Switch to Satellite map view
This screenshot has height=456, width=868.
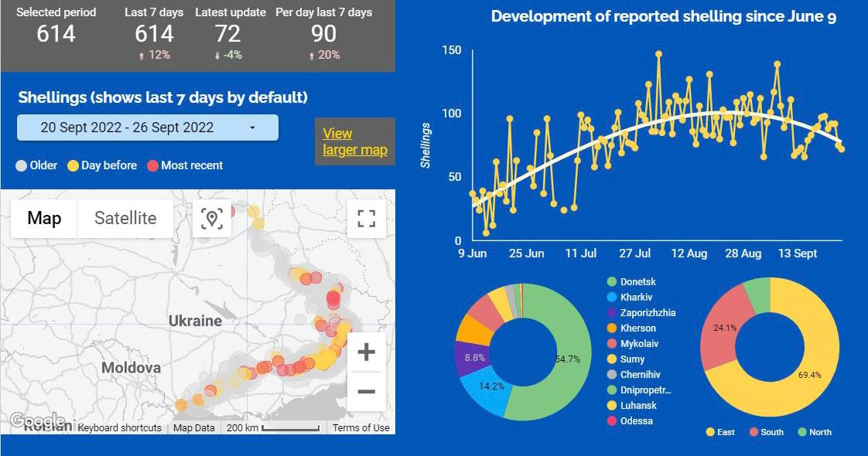coord(125,219)
